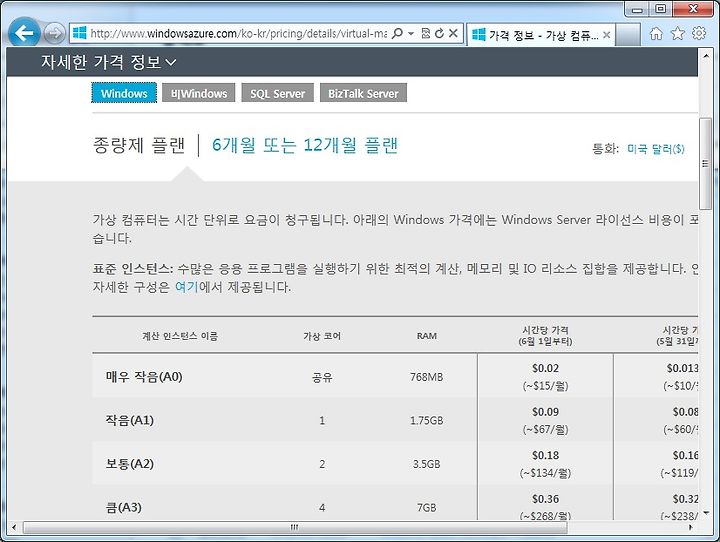Screen dimensions: 720x542
Task: Minimize the browser window
Action: 637,9
